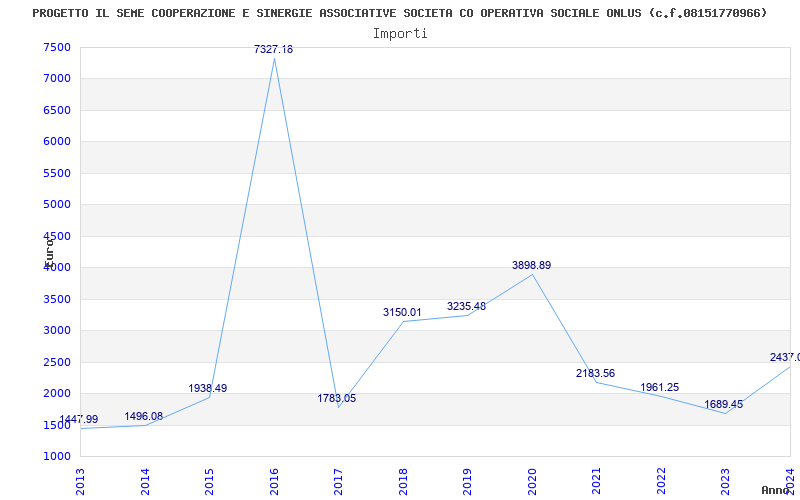Click the 3235.48 data label
The image size is (800, 500).
click(x=466, y=307)
